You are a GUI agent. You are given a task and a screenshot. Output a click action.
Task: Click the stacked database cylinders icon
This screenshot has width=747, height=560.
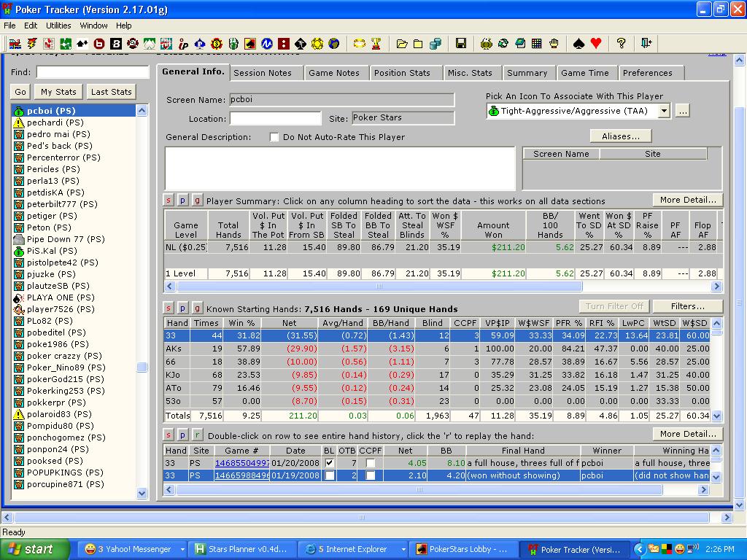click(436, 44)
